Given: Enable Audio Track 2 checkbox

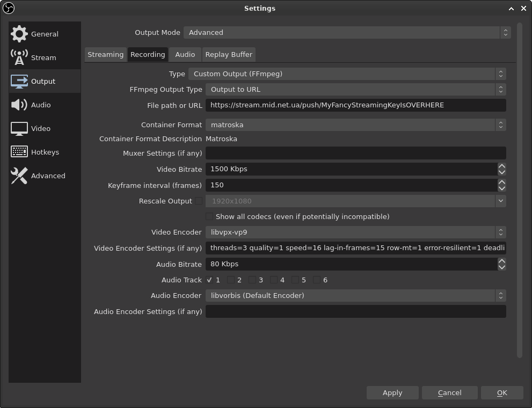Looking at the screenshot, I should pos(231,280).
